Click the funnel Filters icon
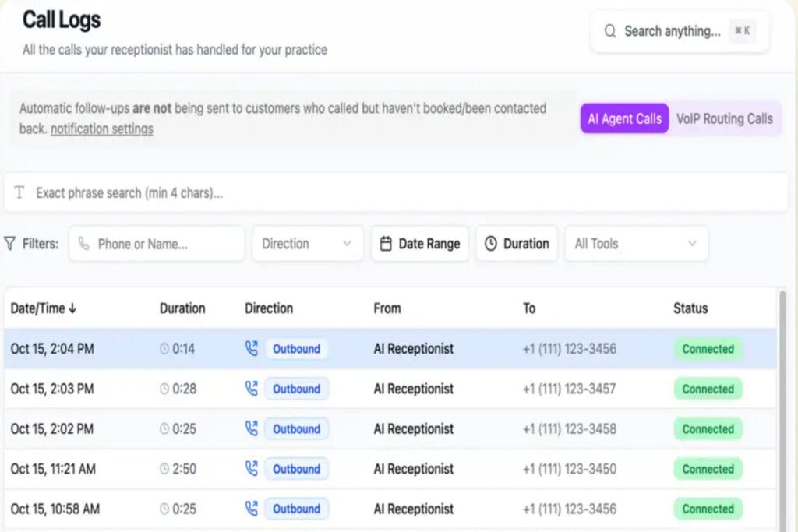The width and height of the screenshot is (798, 532). (10, 244)
